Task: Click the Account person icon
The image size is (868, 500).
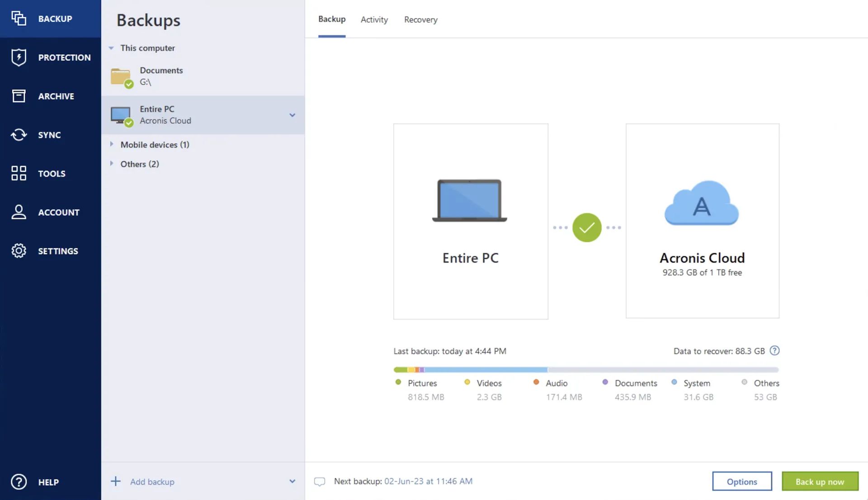Action: (x=17, y=212)
